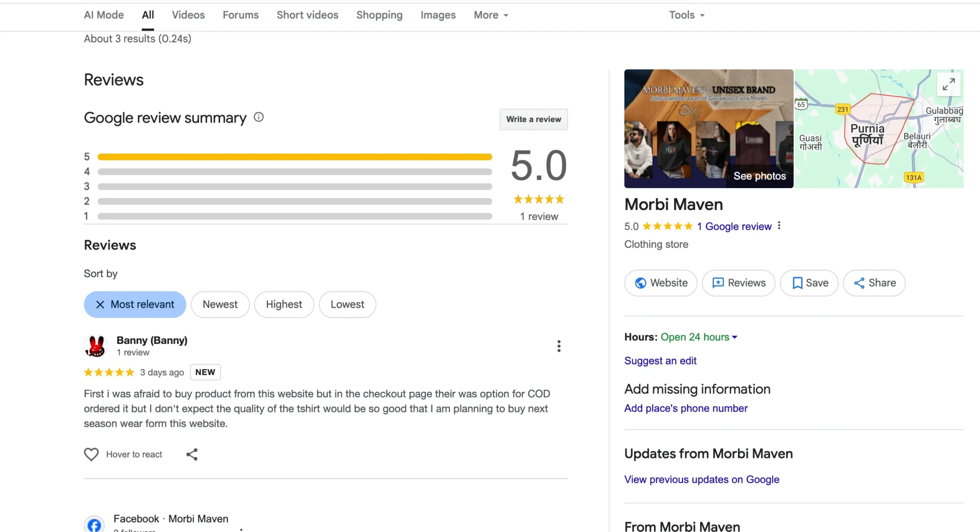
Task: Open the More search categories dropdown
Action: coord(490,15)
